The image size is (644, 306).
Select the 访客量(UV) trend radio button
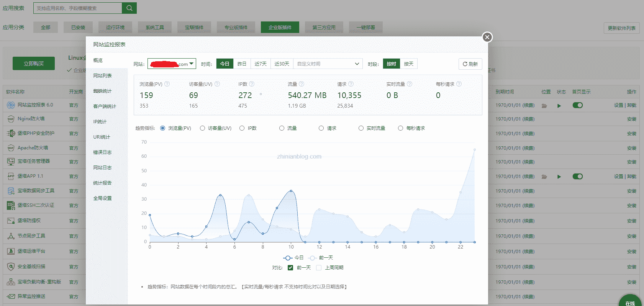point(202,128)
